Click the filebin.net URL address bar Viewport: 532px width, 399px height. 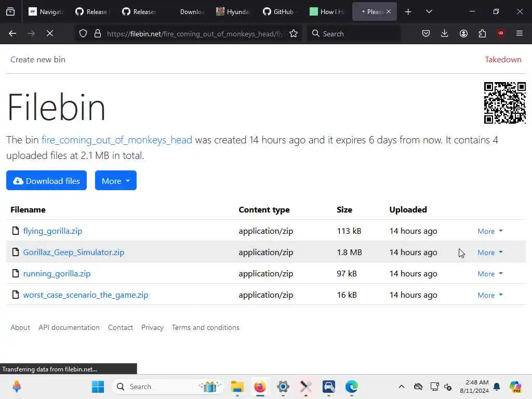[x=194, y=34]
